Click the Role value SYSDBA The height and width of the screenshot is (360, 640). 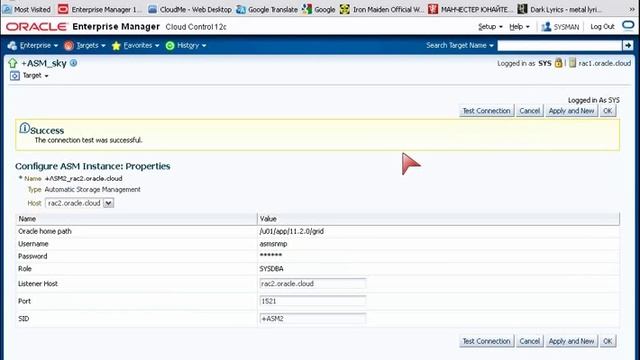click(x=271, y=269)
